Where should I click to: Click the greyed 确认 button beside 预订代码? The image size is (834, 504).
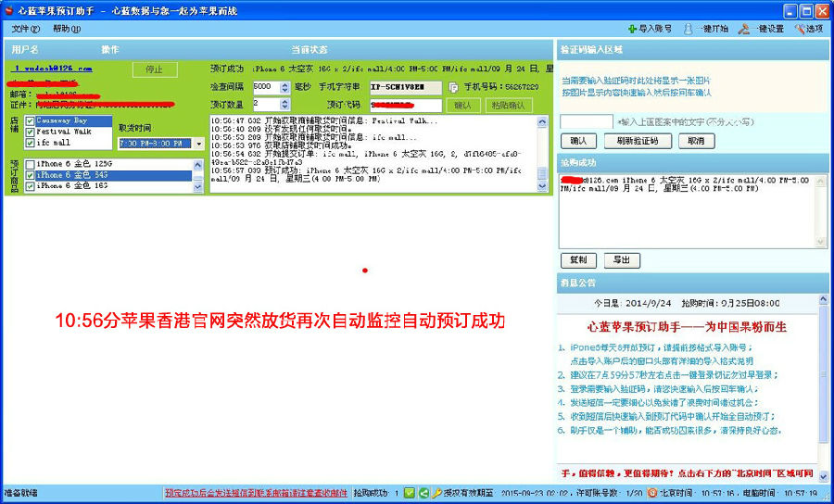pos(463,106)
